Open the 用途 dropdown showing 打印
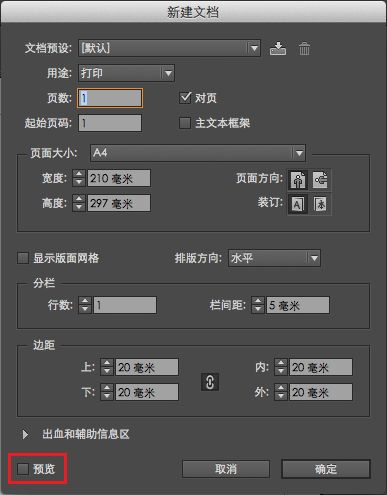Screen dimensions: 387x495 click(x=126, y=73)
